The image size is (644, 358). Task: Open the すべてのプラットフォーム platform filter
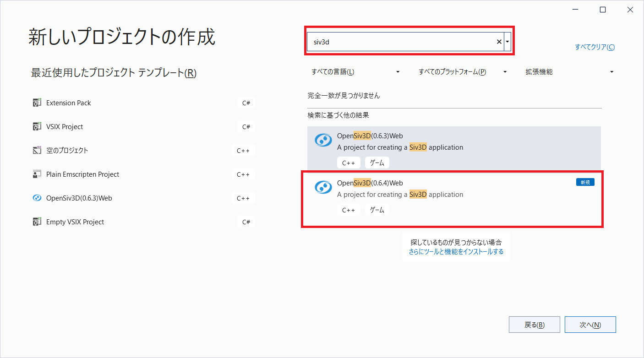[x=462, y=72]
